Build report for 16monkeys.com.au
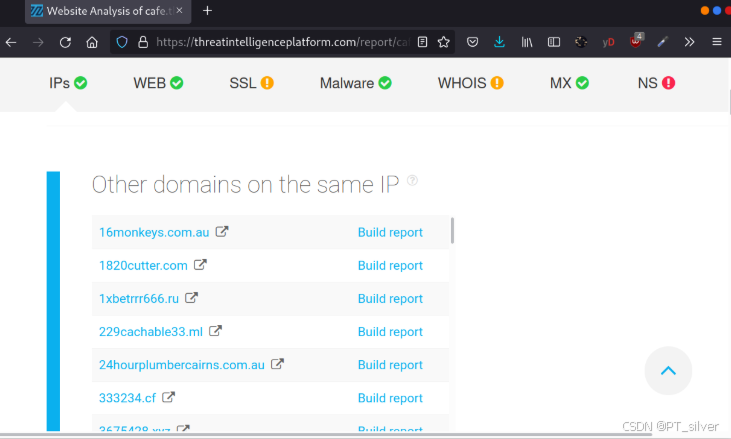The height and width of the screenshot is (439, 731). pos(390,232)
